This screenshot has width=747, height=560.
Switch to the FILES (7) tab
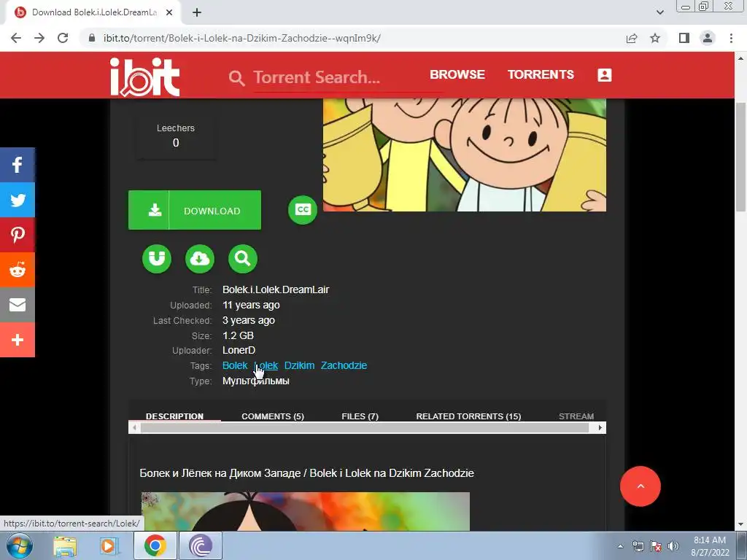(x=360, y=416)
